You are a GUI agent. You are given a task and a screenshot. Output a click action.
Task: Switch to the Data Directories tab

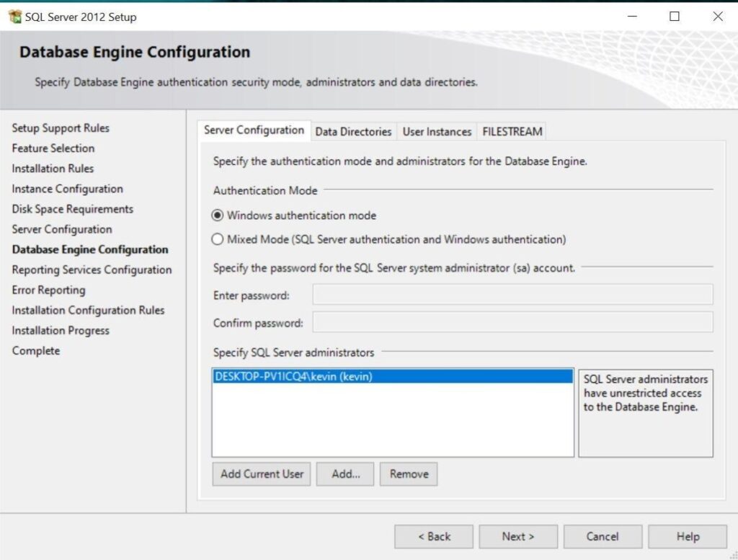click(x=353, y=131)
